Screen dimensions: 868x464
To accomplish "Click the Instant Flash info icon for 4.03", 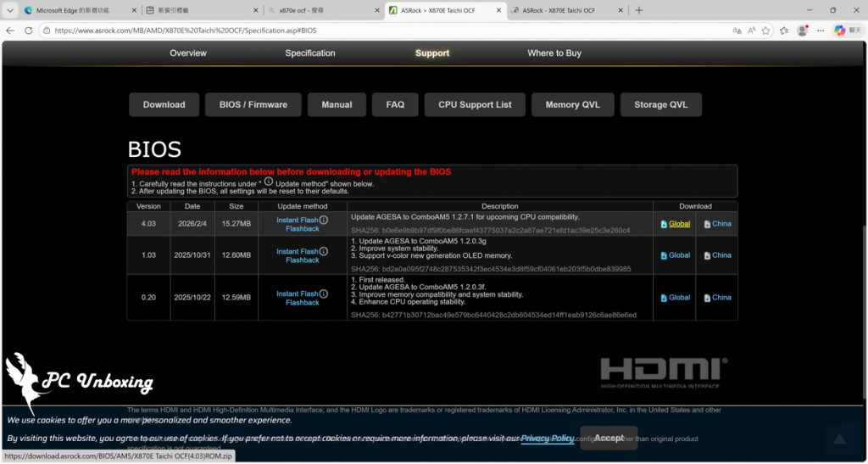I will point(324,220).
